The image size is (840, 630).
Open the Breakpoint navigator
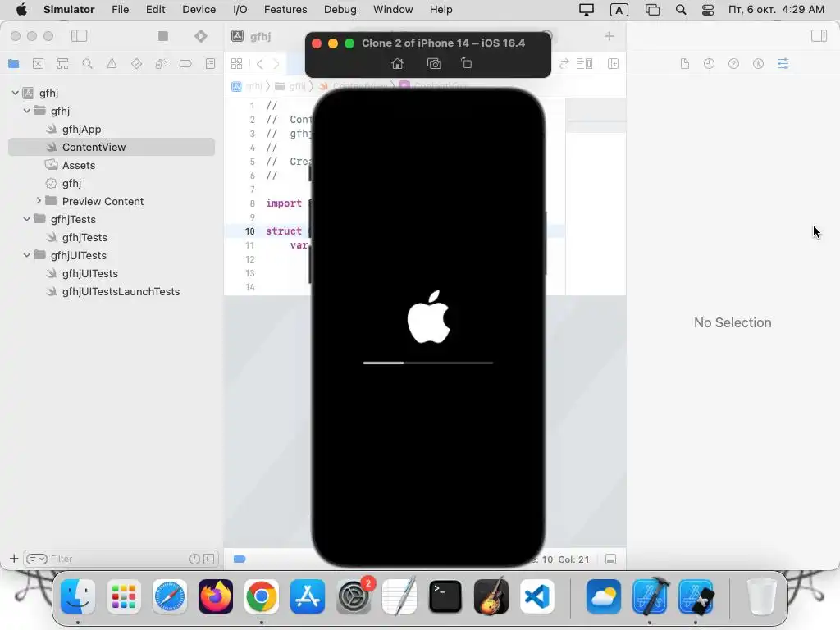pyautogui.click(x=185, y=64)
